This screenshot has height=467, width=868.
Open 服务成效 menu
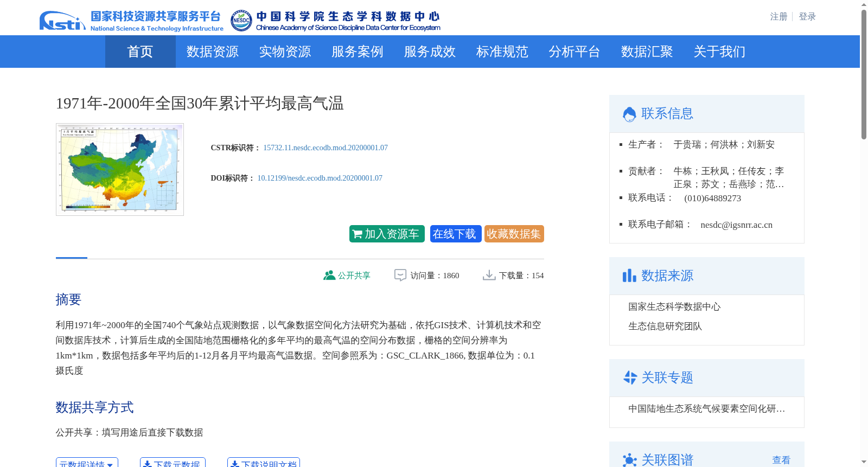tap(430, 52)
